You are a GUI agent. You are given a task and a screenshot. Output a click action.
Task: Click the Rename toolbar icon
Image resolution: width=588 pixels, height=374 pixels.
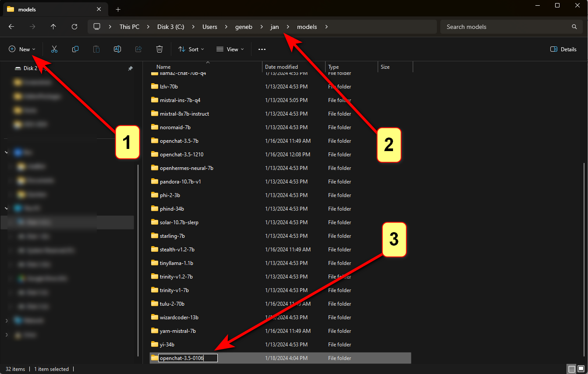[117, 49]
